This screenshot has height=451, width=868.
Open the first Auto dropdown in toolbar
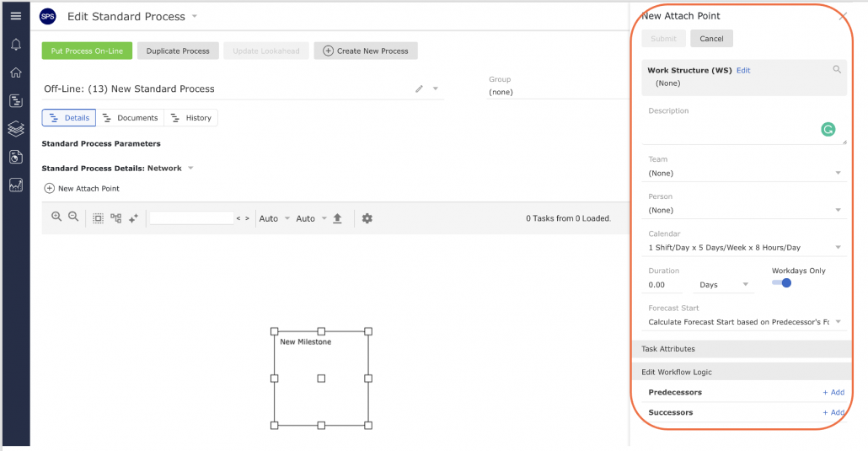[275, 218]
